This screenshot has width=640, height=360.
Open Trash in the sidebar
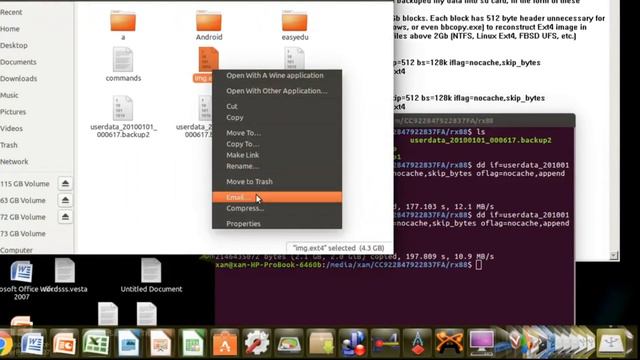9,145
